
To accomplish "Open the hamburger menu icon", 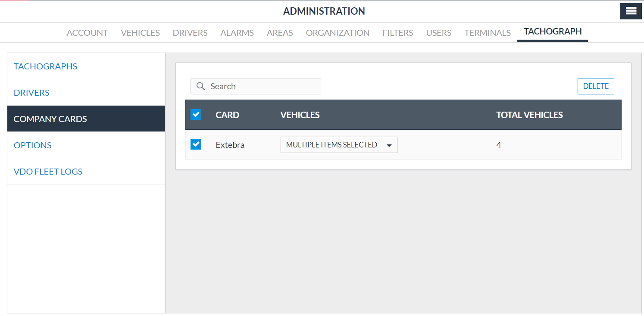I will [631, 11].
